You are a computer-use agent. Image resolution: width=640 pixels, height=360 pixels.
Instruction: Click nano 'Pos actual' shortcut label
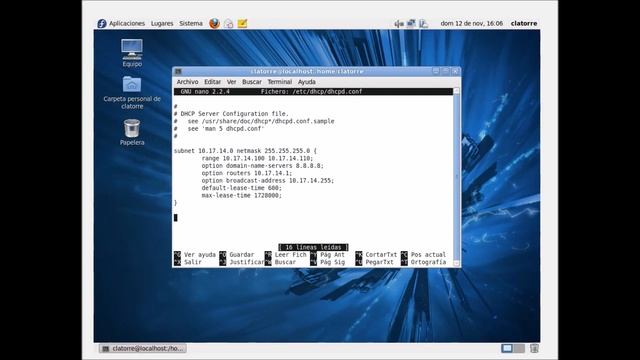(x=428, y=255)
